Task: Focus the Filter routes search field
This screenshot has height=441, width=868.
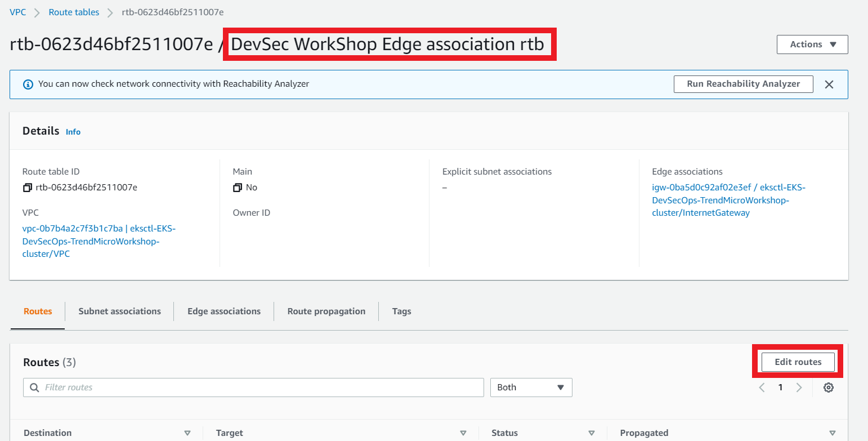Action: (x=253, y=387)
